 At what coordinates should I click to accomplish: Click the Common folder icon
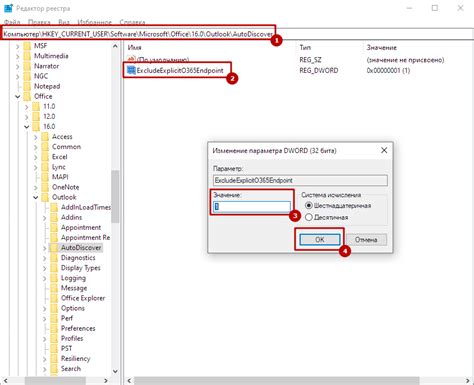point(45,147)
